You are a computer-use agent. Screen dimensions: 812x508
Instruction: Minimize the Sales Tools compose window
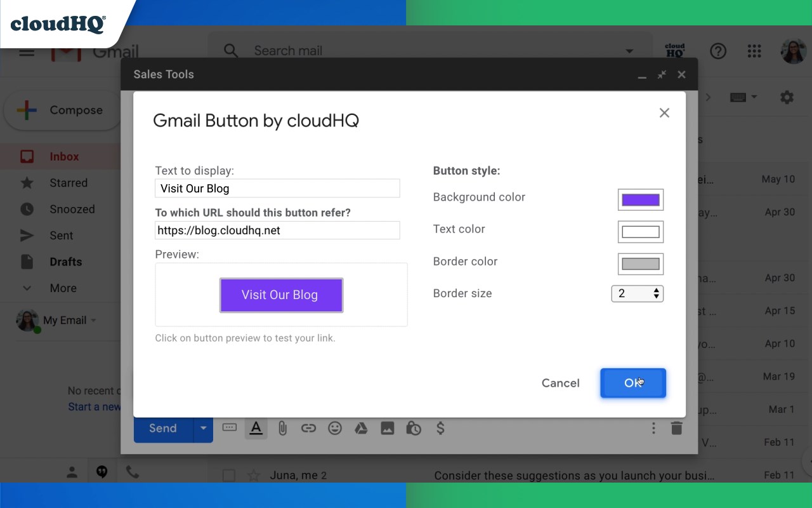pyautogui.click(x=642, y=75)
